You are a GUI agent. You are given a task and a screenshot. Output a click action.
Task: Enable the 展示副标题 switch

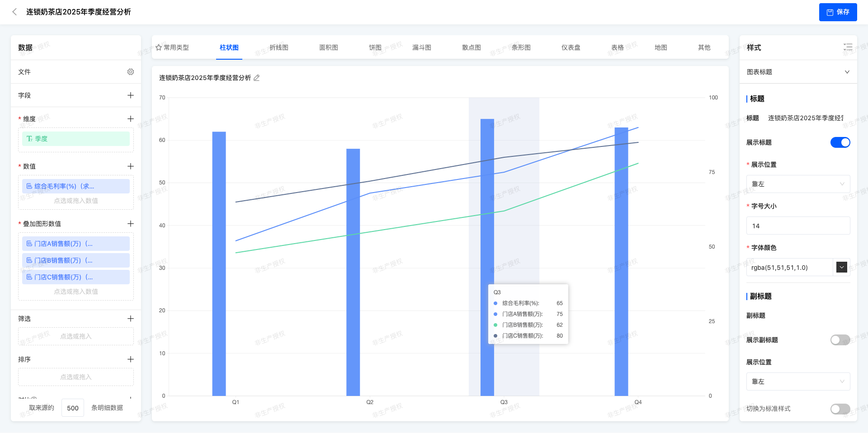840,340
